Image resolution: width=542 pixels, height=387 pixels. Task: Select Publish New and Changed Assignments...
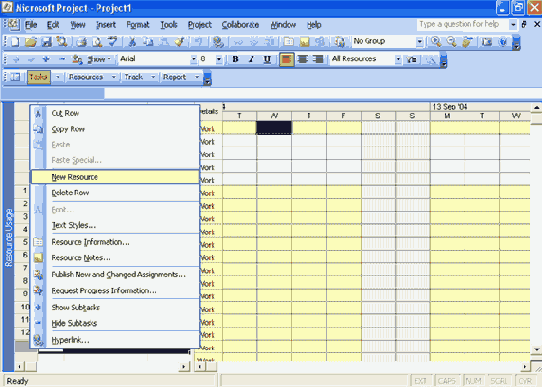coord(115,274)
